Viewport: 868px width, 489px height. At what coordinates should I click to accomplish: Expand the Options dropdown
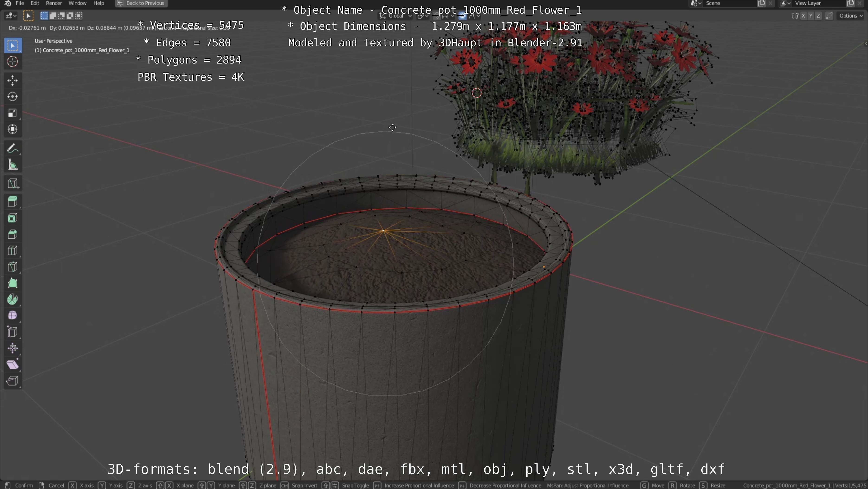(851, 16)
